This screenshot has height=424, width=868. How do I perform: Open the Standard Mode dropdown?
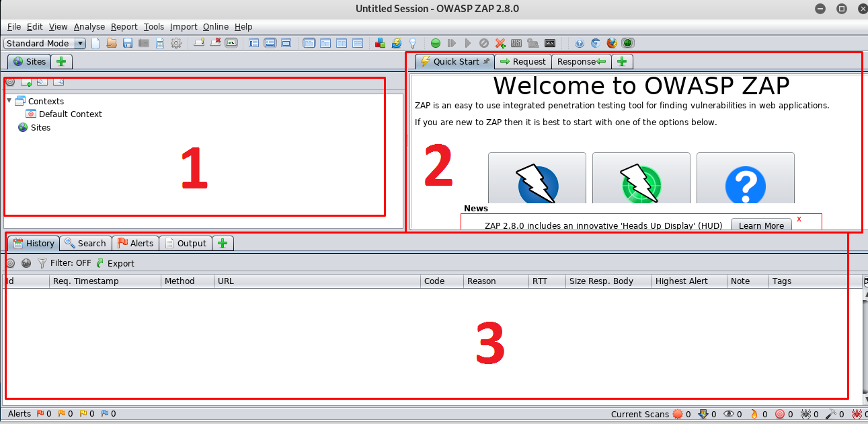(x=45, y=43)
